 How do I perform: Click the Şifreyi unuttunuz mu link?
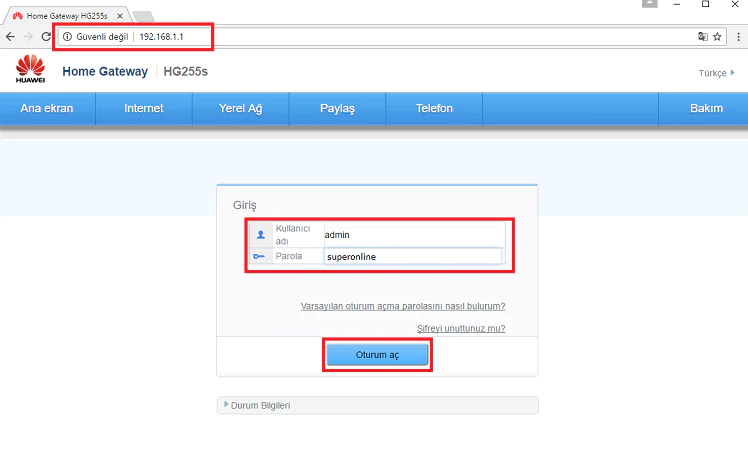pyautogui.click(x=461, y=328)
